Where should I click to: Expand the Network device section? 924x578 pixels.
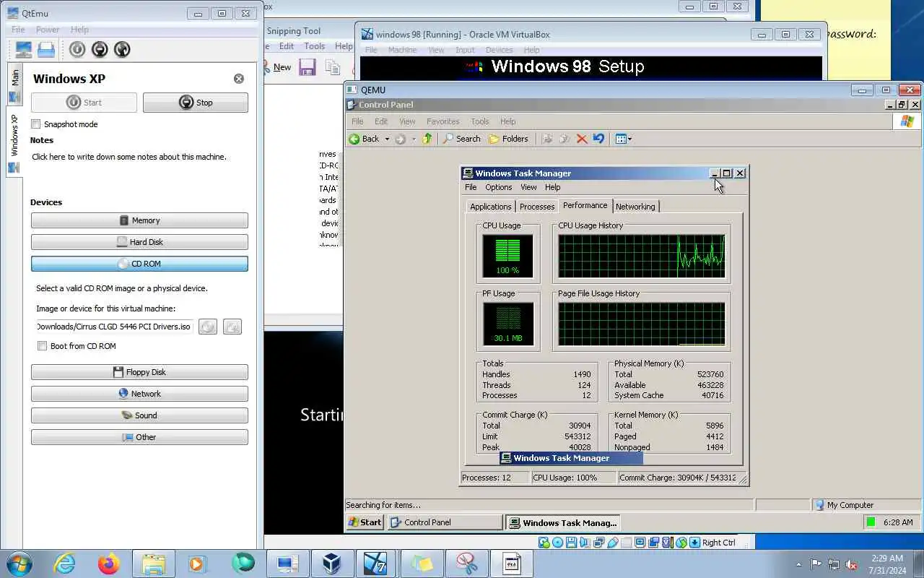coord(139,394)
